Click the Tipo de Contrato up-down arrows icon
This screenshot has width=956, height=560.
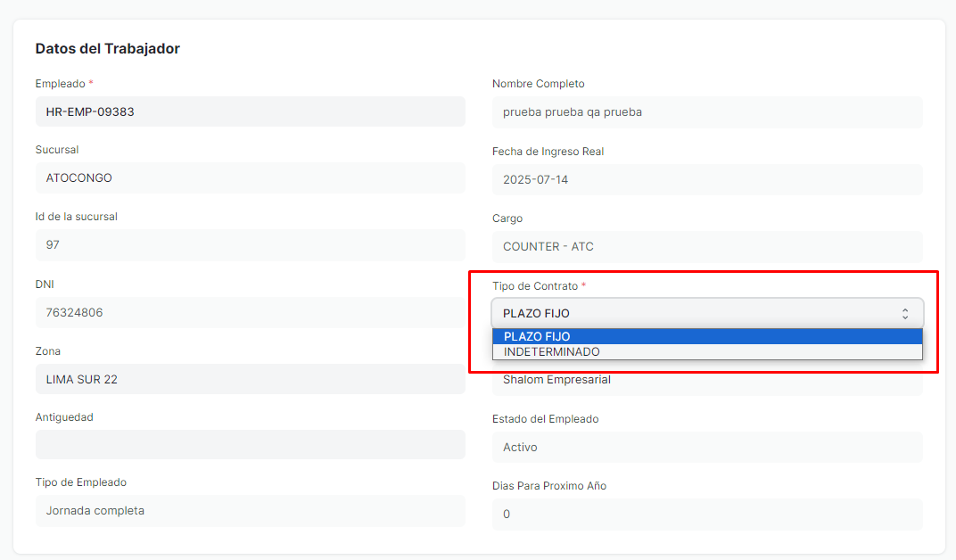(904, 313)
